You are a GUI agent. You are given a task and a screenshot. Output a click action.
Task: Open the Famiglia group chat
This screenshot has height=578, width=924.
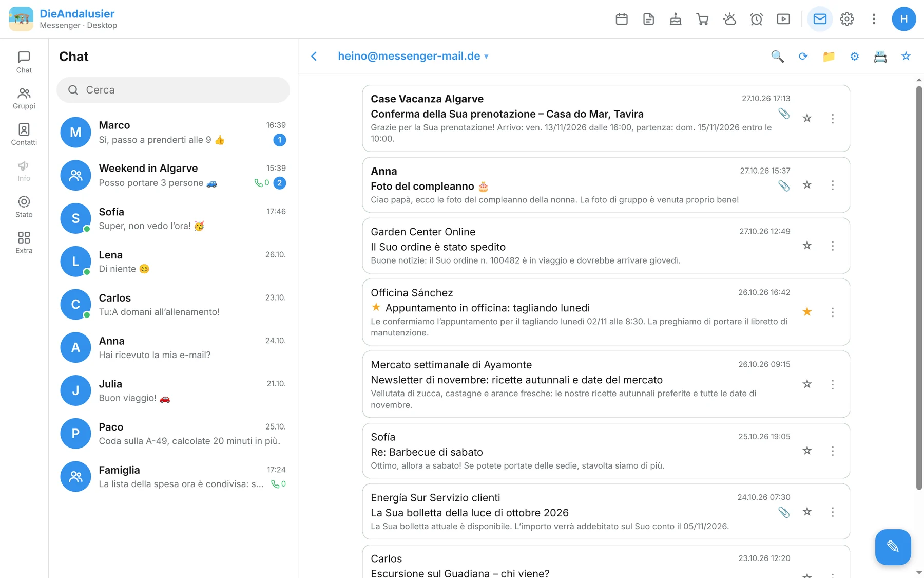coord(174,477)
